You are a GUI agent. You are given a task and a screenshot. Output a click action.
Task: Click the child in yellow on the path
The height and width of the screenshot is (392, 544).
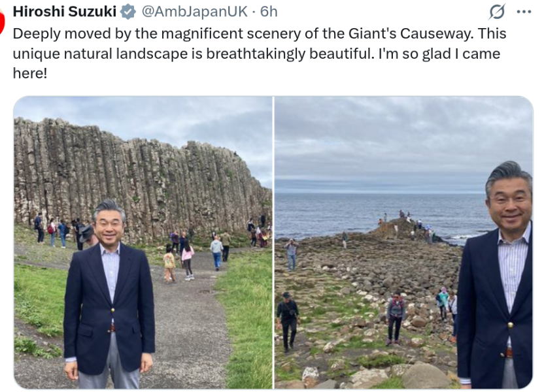coord(169,265)
